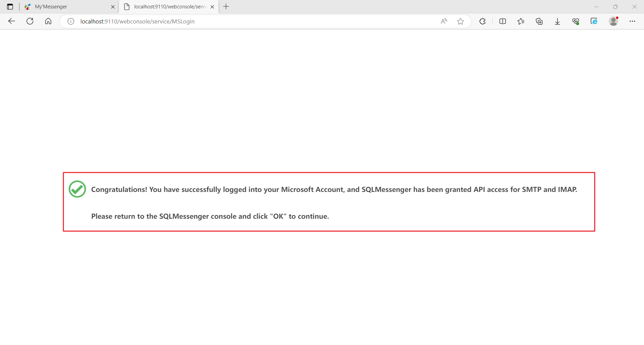
Task: Switch to the My'Messenger tab
Action: click(x=69, y=7)
